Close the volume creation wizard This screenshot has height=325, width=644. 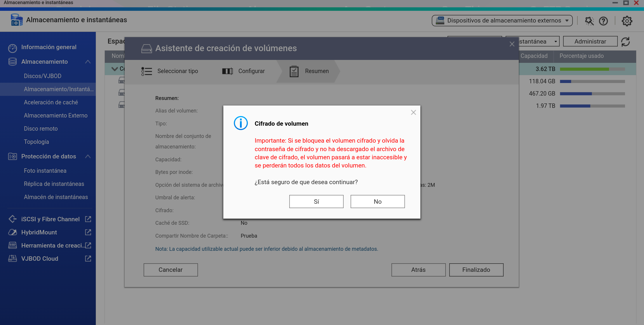[x=512, y=44]
